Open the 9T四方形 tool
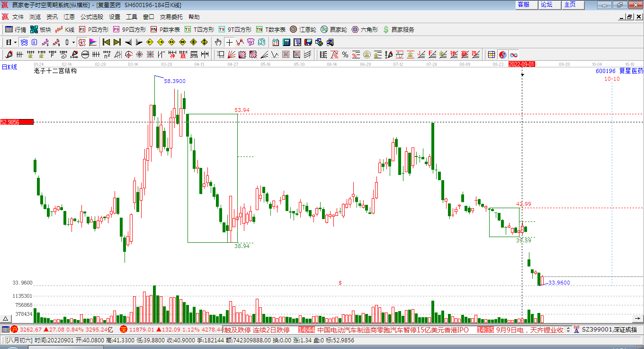This screenshot has width=644, height=349. coord(235,29)
